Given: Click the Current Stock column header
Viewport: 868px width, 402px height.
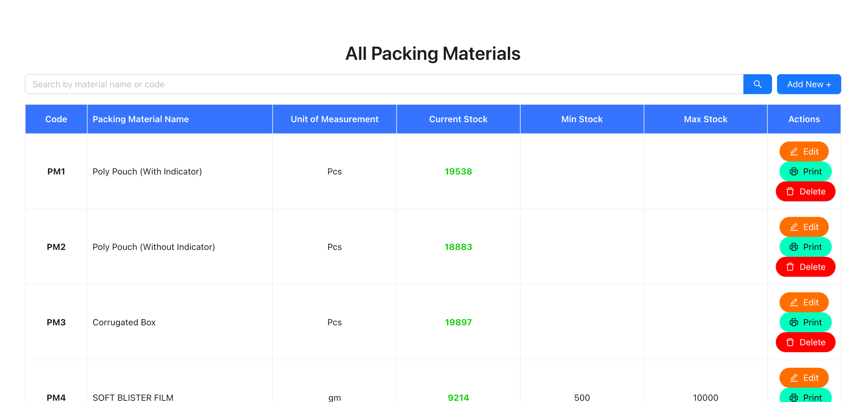Looking at the screenshot, I should coord(458,119).
